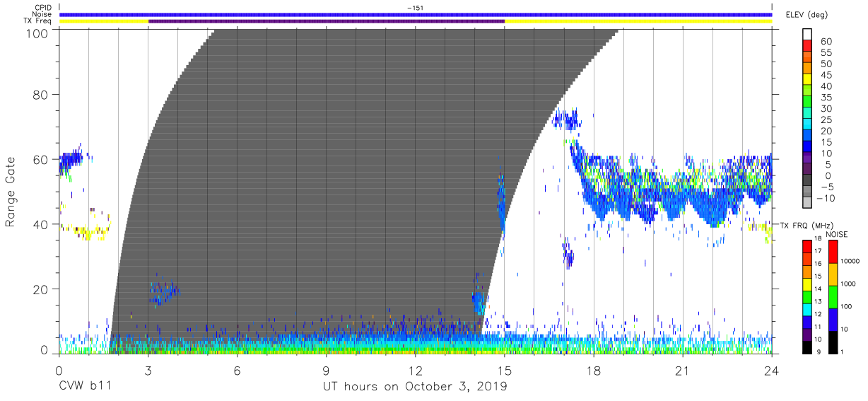Click the 6 hour tick on UT axis
868x401 pixels.
tap(237, 370)
